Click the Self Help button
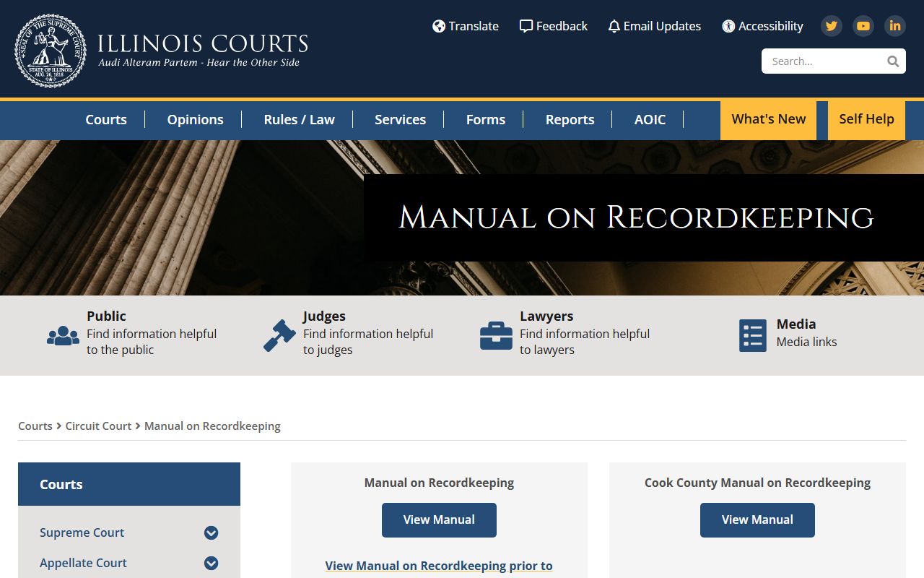Screen dimensions: 924x578 [866, 120]
